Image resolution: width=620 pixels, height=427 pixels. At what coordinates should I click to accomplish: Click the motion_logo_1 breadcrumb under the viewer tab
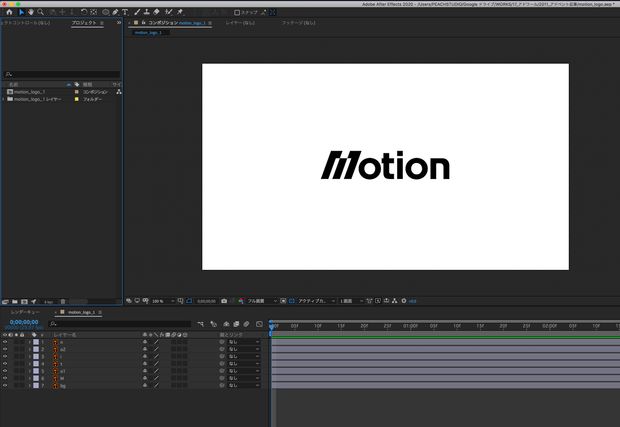(148, 33)
